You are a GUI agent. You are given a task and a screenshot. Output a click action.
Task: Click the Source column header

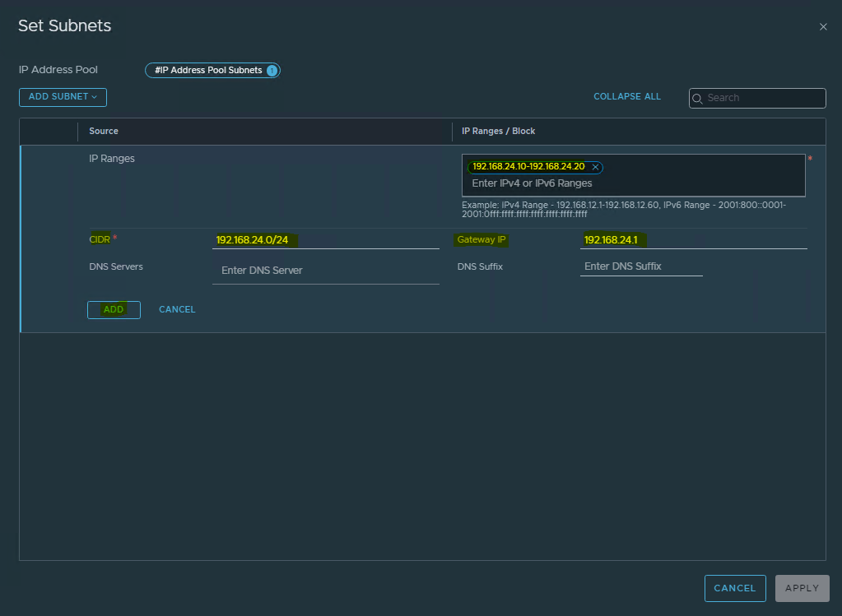coord(104,131)
